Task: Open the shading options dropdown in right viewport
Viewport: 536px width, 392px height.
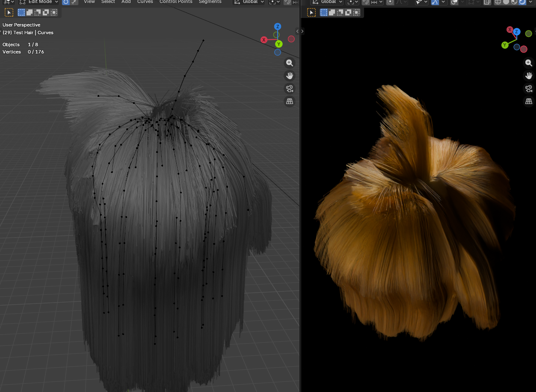Action: [x=530, y=2]
